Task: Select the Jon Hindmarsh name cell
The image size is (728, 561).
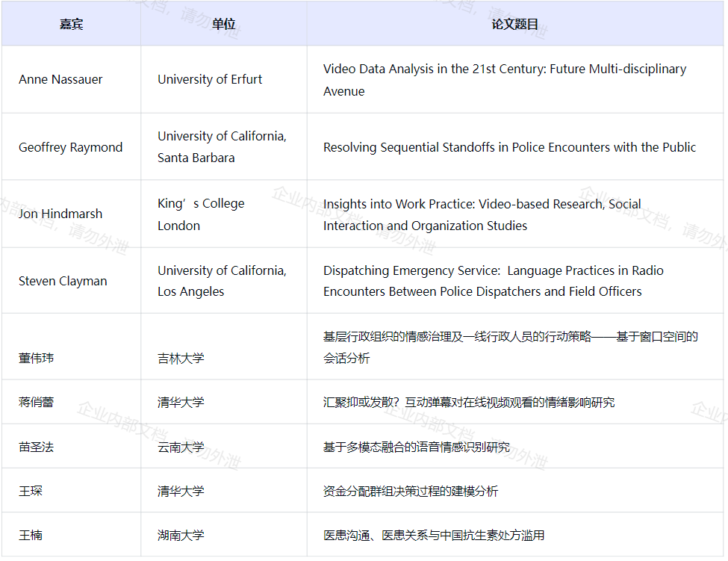Action: pos(60,214)
